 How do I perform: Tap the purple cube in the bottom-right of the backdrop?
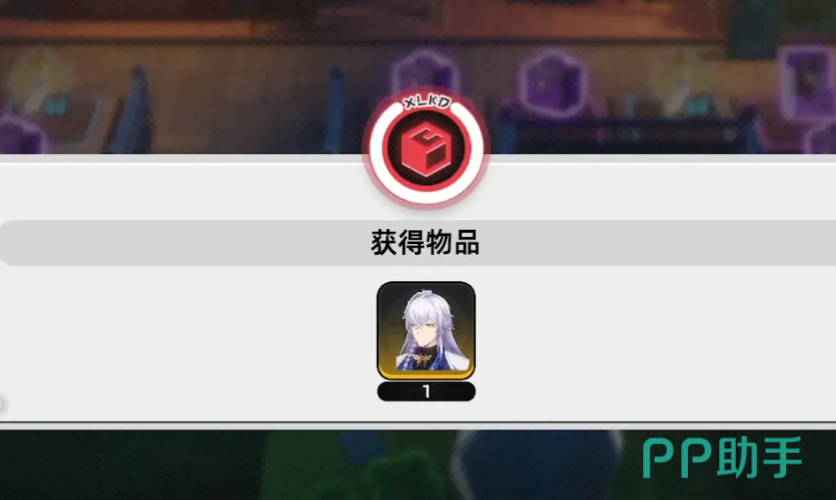822,140
